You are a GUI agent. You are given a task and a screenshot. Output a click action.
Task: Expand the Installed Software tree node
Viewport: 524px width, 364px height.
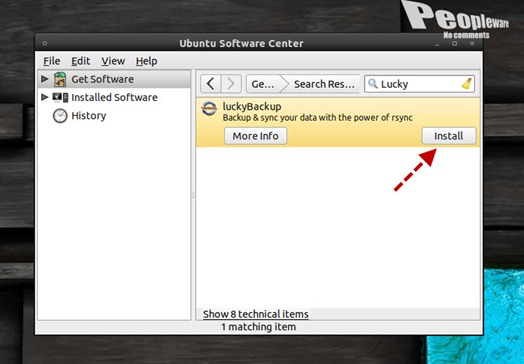45,97
